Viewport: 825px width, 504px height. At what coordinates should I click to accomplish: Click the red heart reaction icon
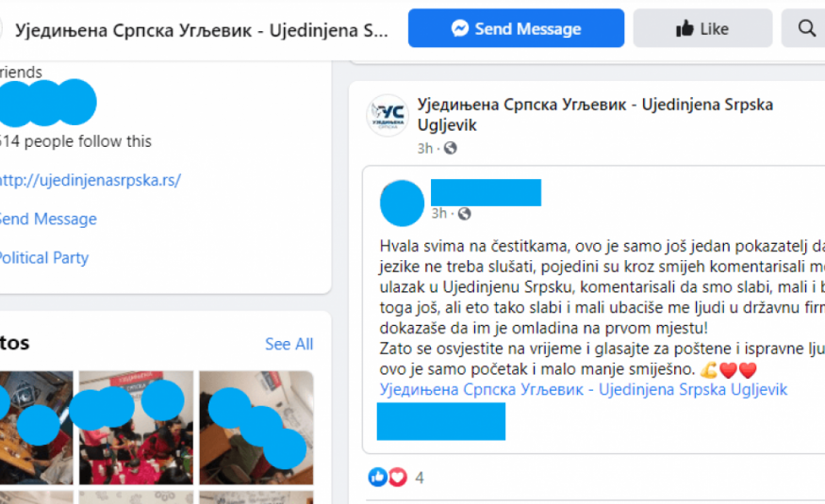tap(398, 477)
